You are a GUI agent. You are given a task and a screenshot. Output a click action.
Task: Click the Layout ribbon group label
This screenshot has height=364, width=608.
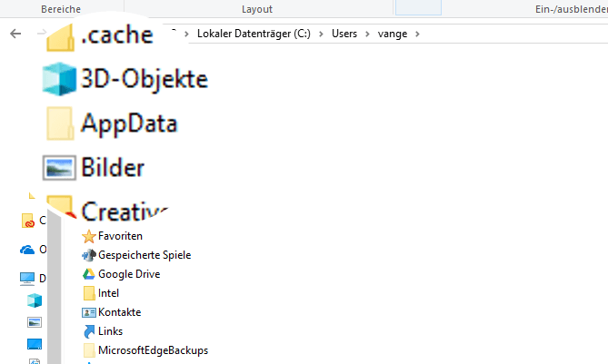point(257,9)
